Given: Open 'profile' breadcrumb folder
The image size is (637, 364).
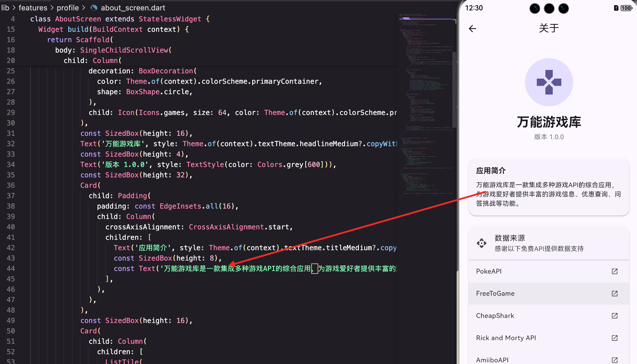Looking at the screenshot, I should point(68,8).
